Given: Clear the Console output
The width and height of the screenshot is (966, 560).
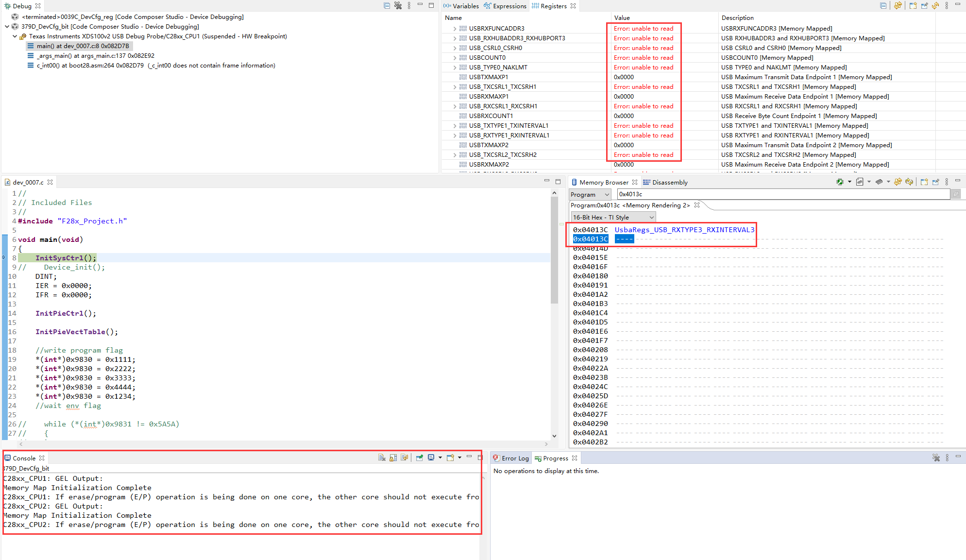Looking at the screenshot, I should (x=382, y=457).
